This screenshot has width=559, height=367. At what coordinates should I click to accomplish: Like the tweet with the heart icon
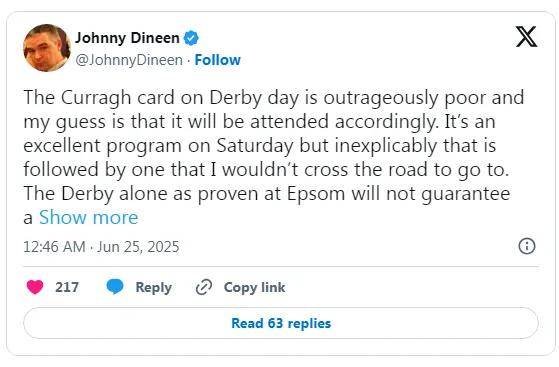click(x=35, y=287)
